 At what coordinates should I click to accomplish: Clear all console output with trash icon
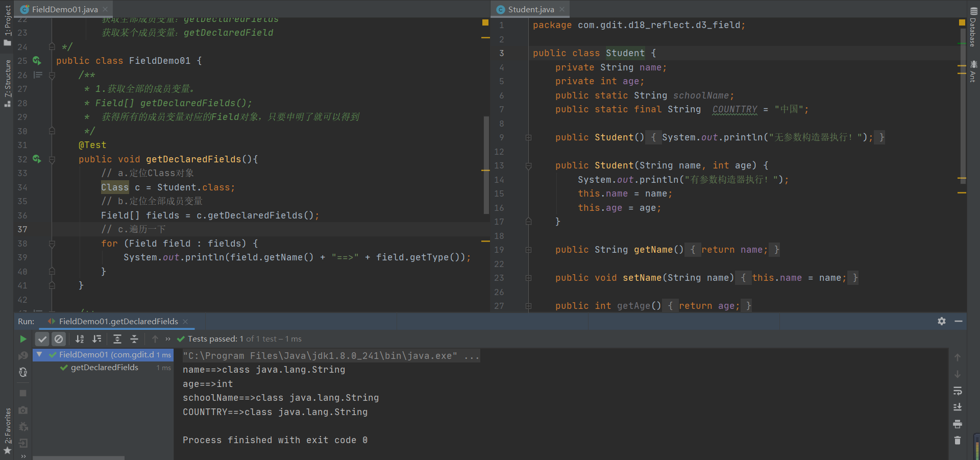coord(958,440)
